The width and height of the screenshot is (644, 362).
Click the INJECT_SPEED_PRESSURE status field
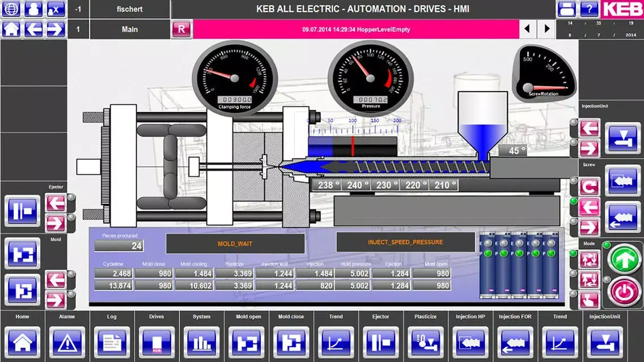[405, 242]
